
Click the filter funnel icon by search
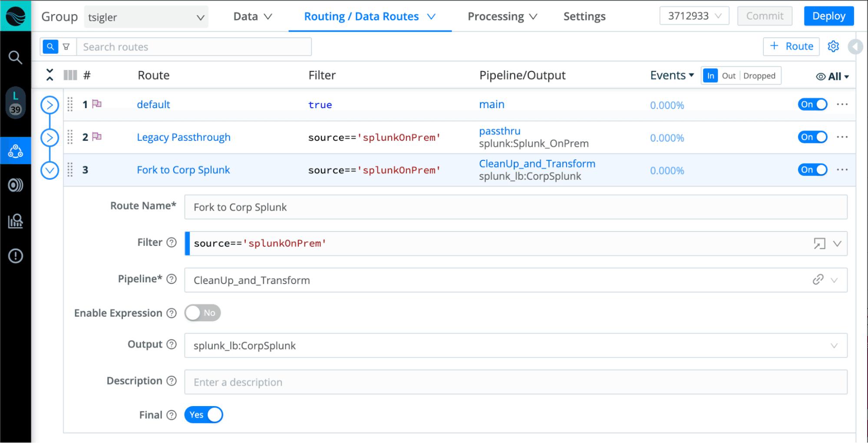(x=66, y=47)
